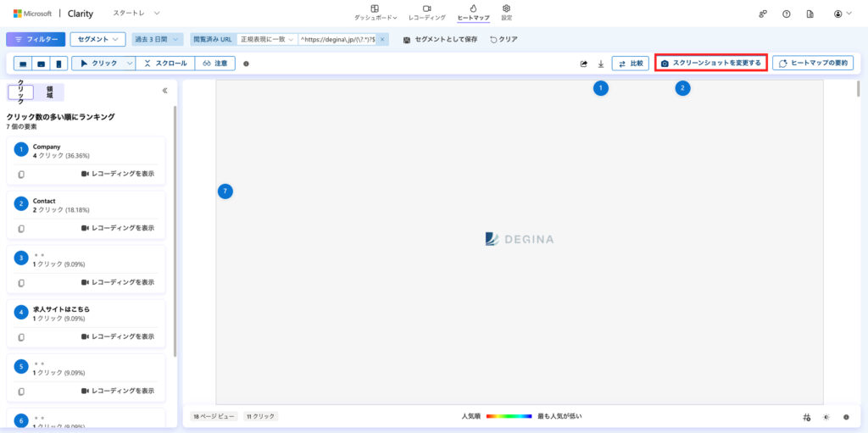Switch to the 注意 attention heatmap mode
The width and height of the screenshot is (868, 433).
[x=215, y=64]
